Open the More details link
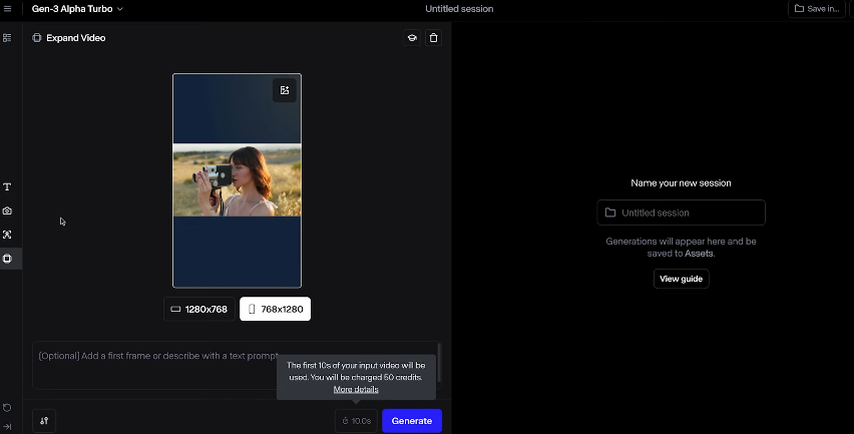This screenshot has height=434, width=854. coord(356,389)
